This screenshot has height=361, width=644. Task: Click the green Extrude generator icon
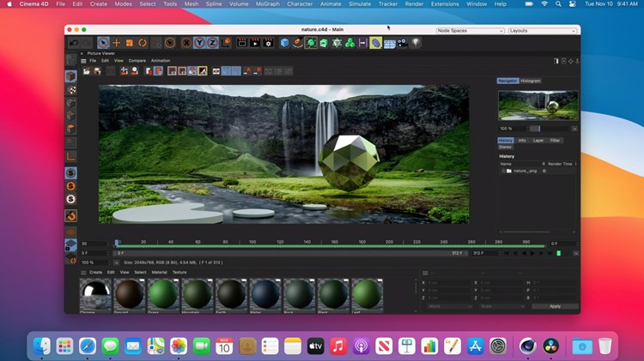coord(324,43)
